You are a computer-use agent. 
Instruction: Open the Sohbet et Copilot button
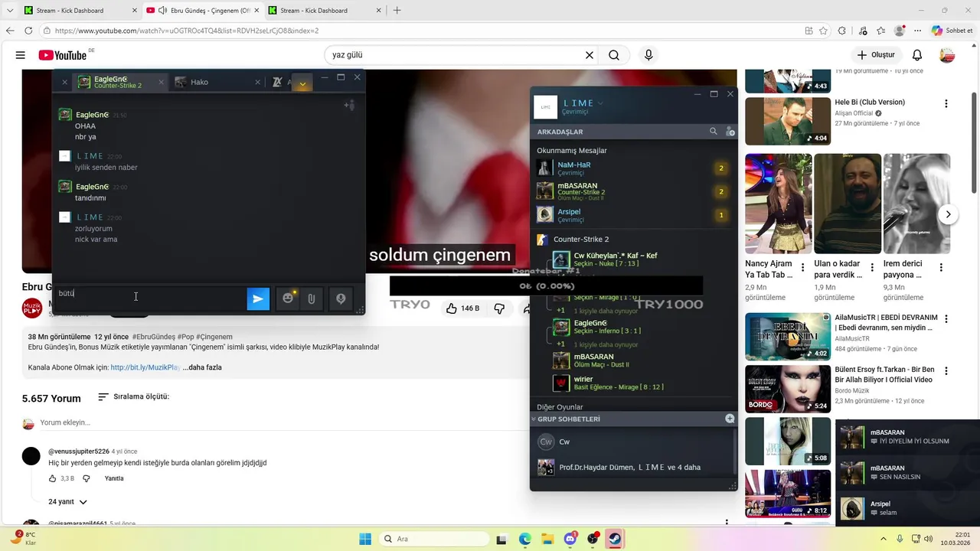point(952,31)
